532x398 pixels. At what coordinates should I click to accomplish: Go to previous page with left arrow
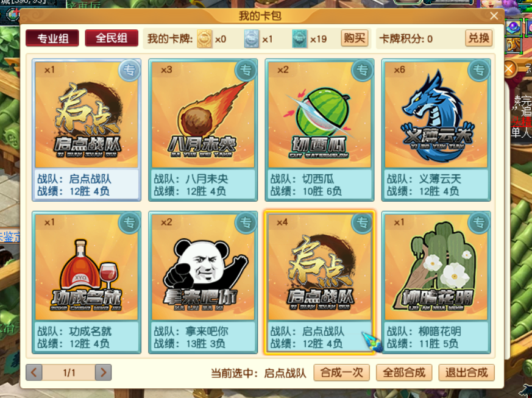tap(34, 372)
